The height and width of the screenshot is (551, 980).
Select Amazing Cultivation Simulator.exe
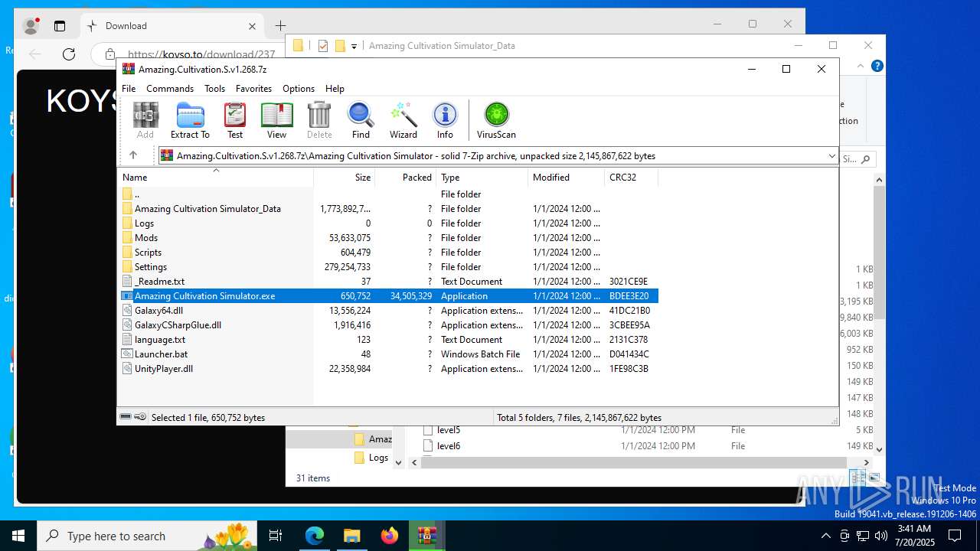point(389,296)
